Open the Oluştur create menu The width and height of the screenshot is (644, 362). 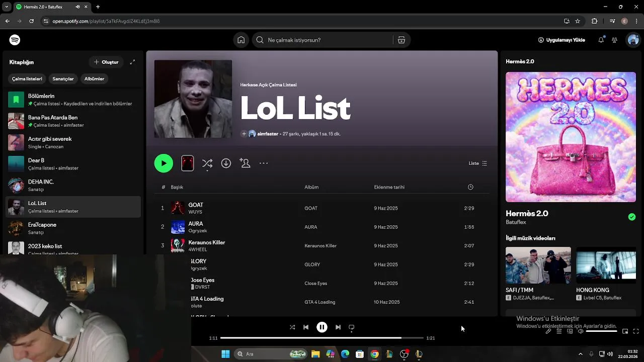(x=106, y=62)
